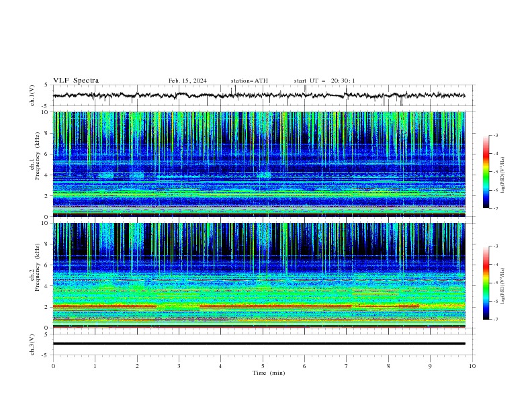Image resolution: width=532 pixels, height=411 pixels.
Task: Click time axis tick label "6"
Action: [305, 366]
